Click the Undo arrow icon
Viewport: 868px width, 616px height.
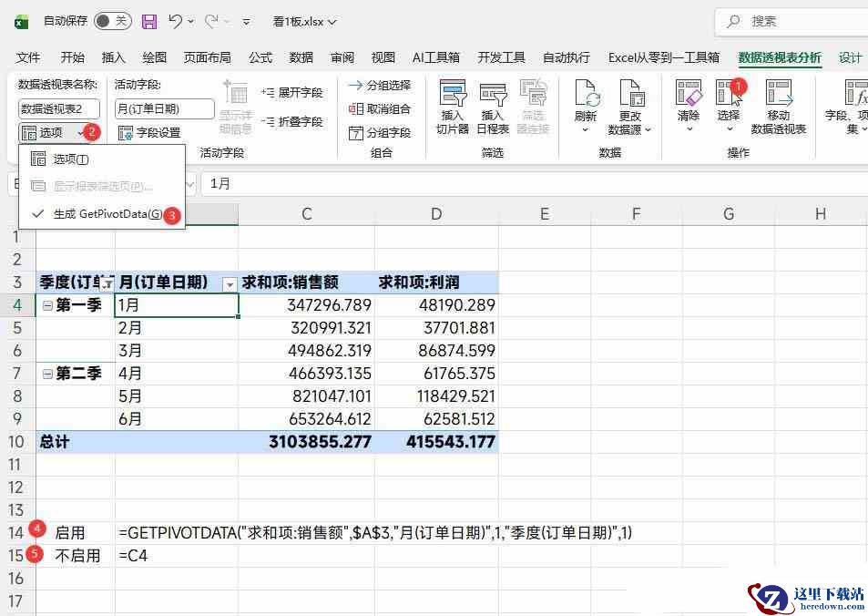[176, 21]
